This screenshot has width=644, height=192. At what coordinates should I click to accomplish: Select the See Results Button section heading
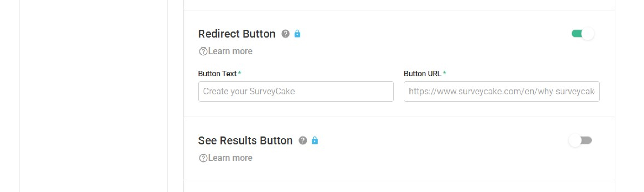[x=245, y=140]
